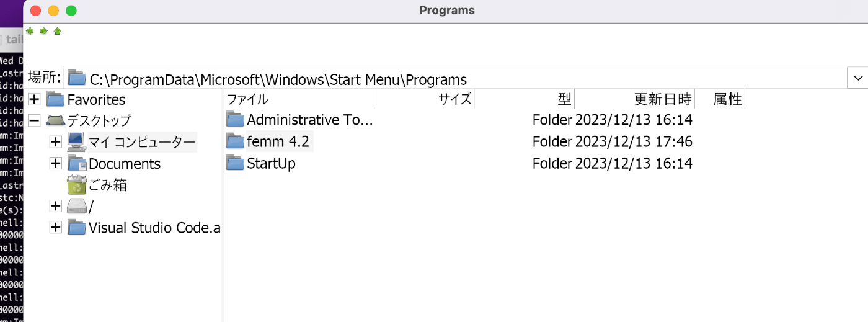The image size is (868, 322).
Task: Click the green back arrow icon
Action: tap(30, 31)
